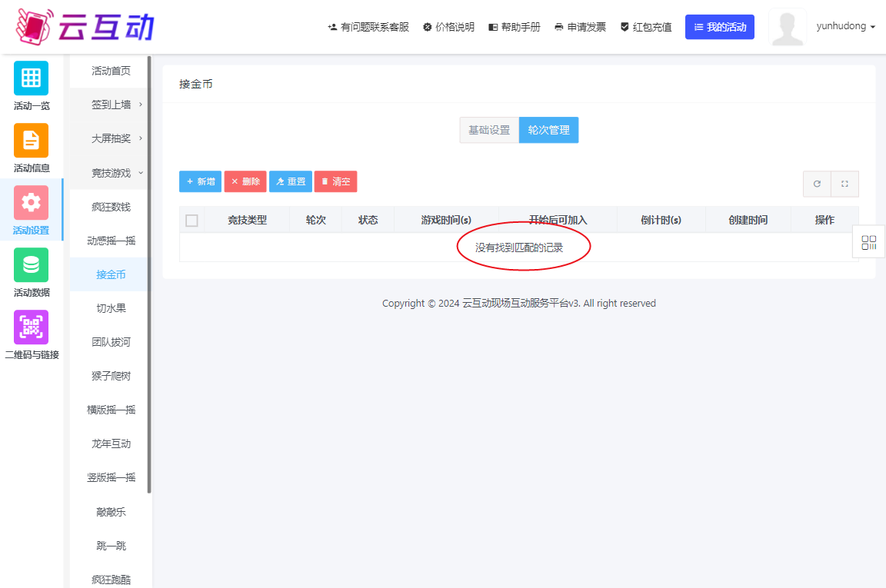
Task: Open the yunhudong user dropdown
Action: click(x=845, y=26)
